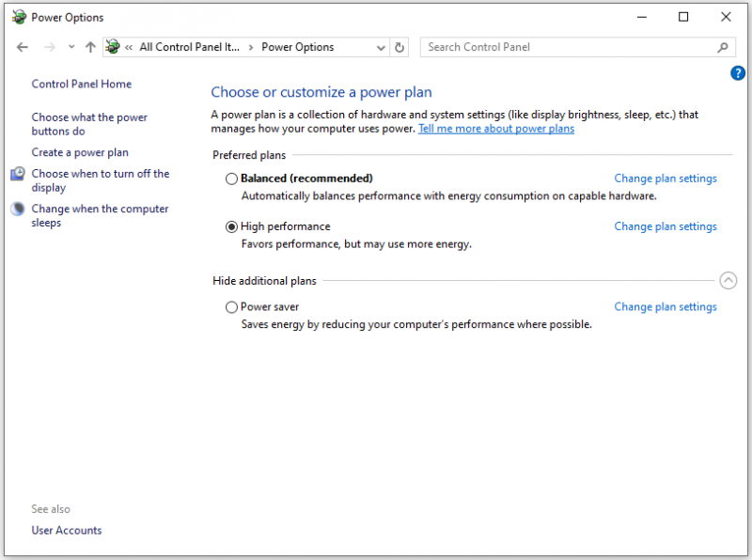Select the High performance radio button
Image resolution: width=752 pixels, height=560 pixels.
pos(231,226)
